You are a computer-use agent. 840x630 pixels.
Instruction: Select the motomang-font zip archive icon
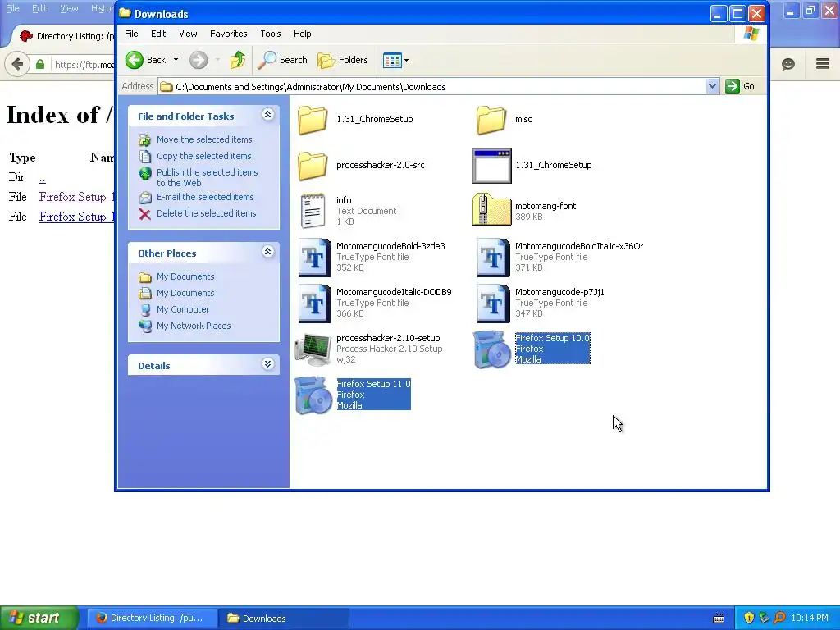click(x=492, y=209)
